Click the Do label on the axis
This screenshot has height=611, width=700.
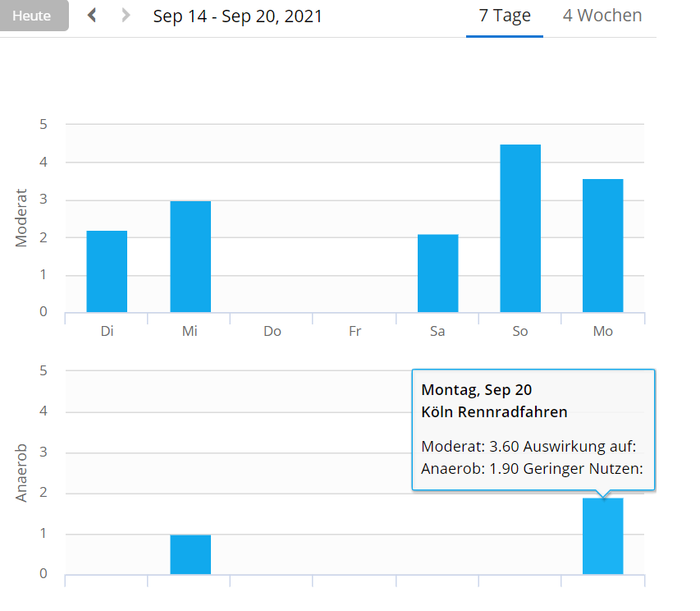pos(272,332)
